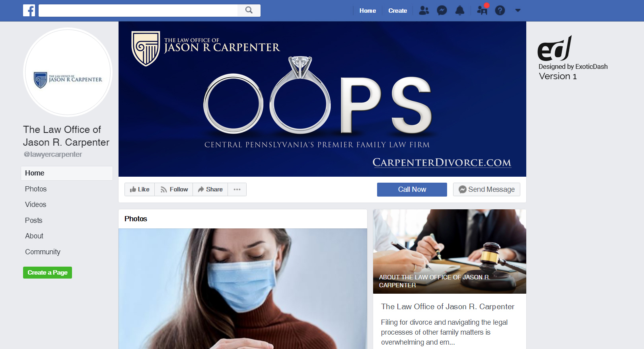
Task: Open the notifications bell icon
Action: tap(460, 10)
